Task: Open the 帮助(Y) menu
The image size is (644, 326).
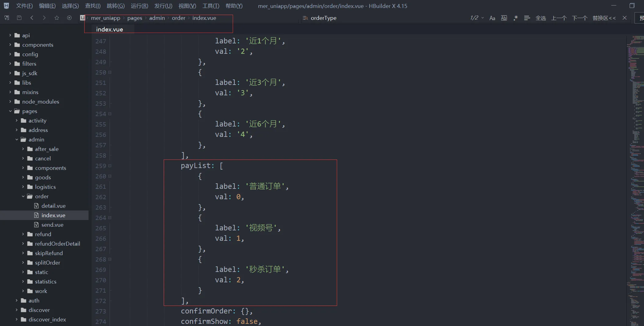Action: (234, 6)
